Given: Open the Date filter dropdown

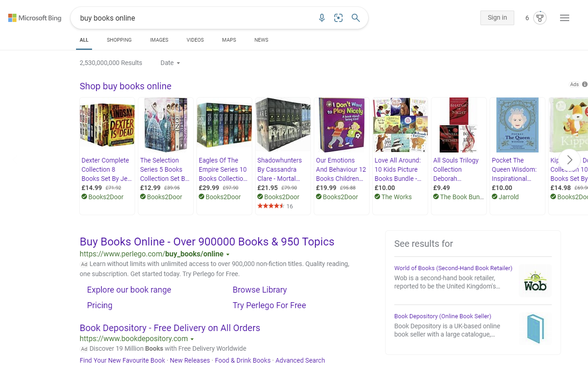Looking at the screenshot, I should 169,63.
